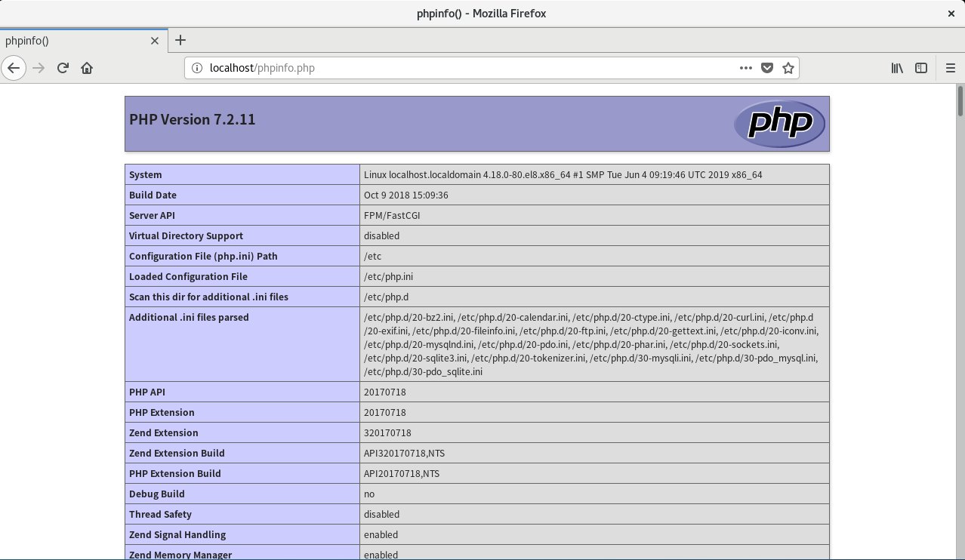Screen dimensions: 965x560
Task: Open a new tab with plus button
Action: pyautogui.click(x=180, y=41)
